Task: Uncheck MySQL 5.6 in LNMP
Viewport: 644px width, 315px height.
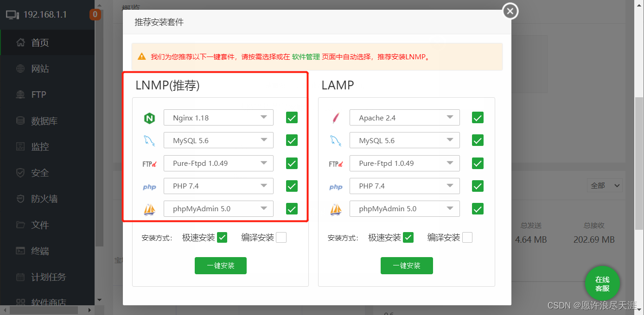Action: (292, 140)
